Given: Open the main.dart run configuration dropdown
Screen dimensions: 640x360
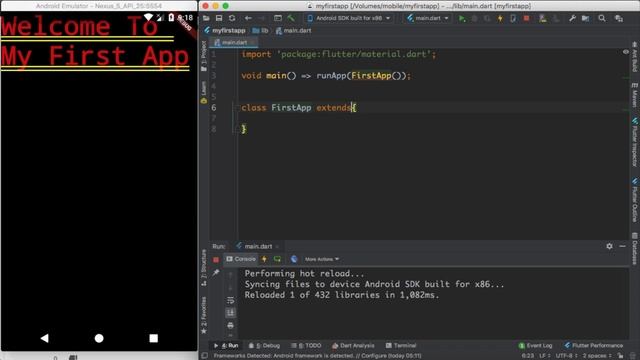Looking at the screenshot, I should 428,18.
